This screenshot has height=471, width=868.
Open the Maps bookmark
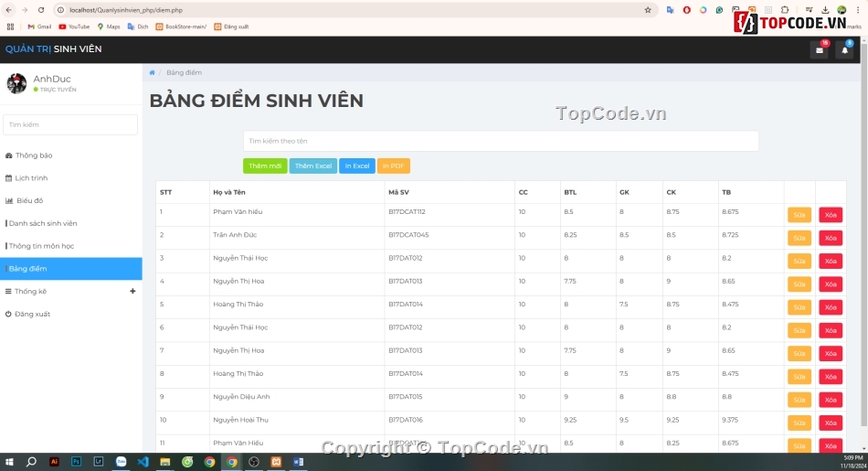click(109, 27)
